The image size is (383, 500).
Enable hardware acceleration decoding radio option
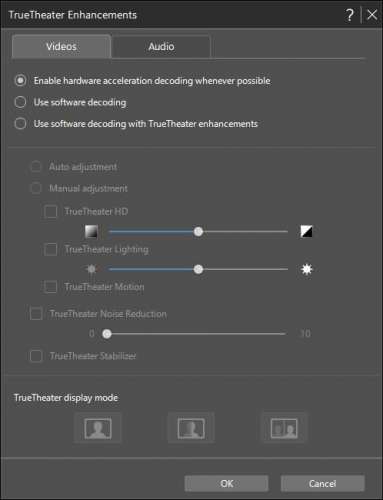(x=20, y=81)
